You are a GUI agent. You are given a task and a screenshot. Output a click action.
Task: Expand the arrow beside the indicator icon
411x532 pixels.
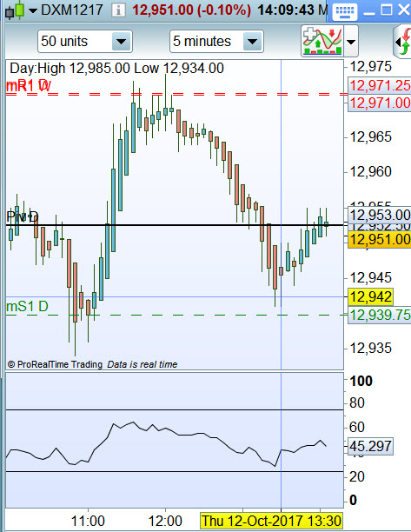(x=351, y=42)
